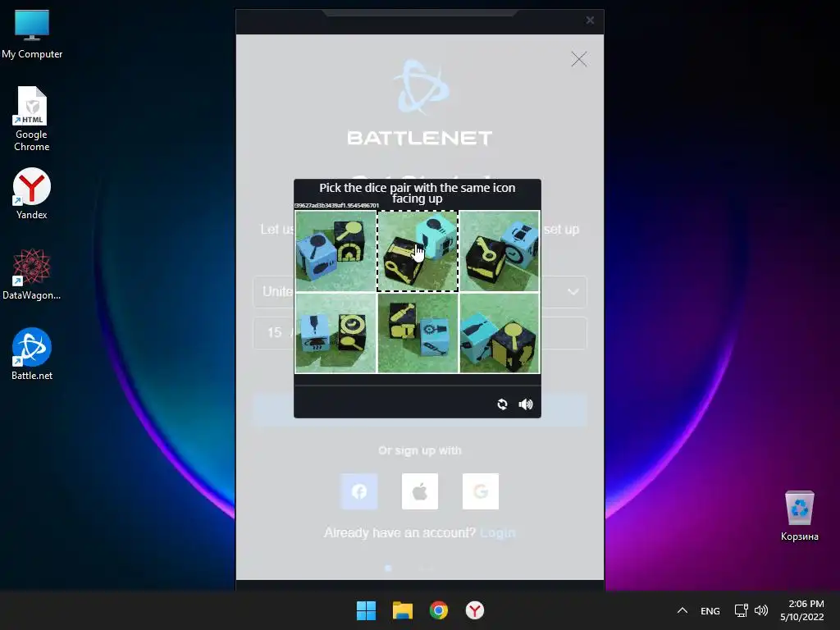Viewport: 840px width, 630px height.
Task: Open Yandex browser from the taskbar
Action: pyautogui.click(x=475, y=610)
